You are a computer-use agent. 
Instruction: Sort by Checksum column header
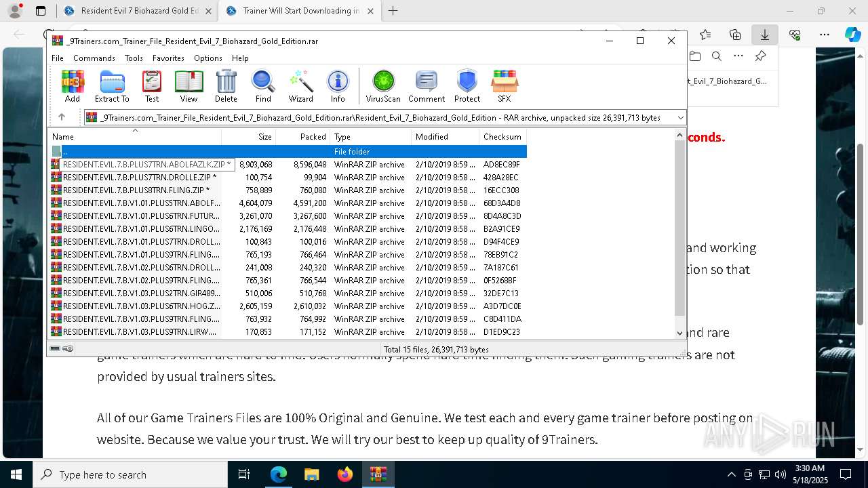502,136
